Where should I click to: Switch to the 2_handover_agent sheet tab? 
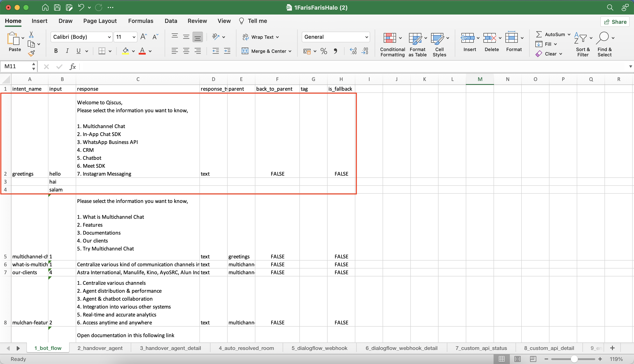[100, 348]
